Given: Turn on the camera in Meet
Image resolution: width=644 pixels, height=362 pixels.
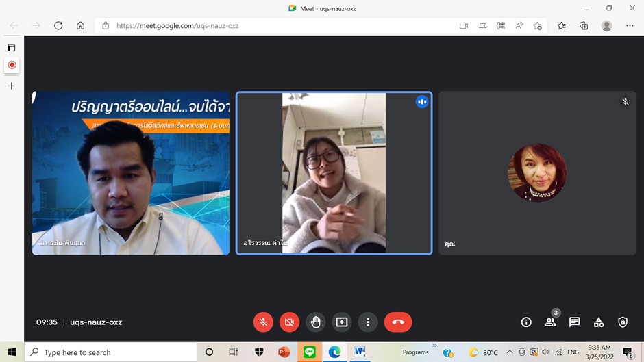Looking at the screenshot, I should [x=289, y=322].
